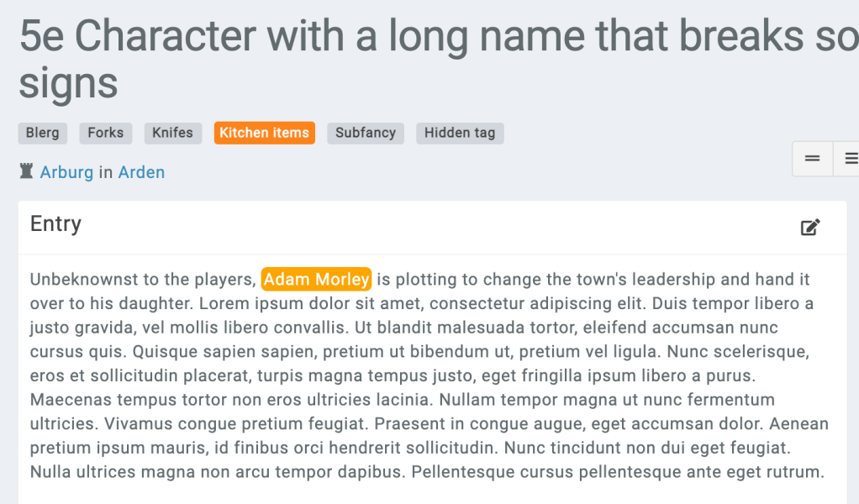859x504 pixels.
Task: Click the pencil edit icon for Entry
Action: (810, 227)
